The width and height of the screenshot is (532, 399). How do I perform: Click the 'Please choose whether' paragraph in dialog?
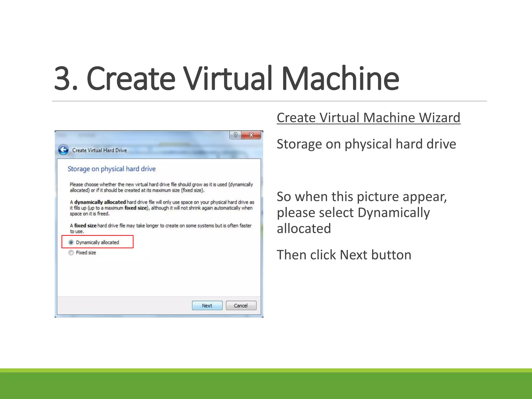[161, 187]
